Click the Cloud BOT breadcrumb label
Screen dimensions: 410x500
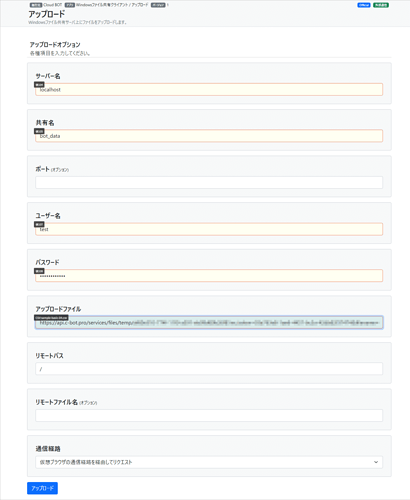(x=52, y=5)
